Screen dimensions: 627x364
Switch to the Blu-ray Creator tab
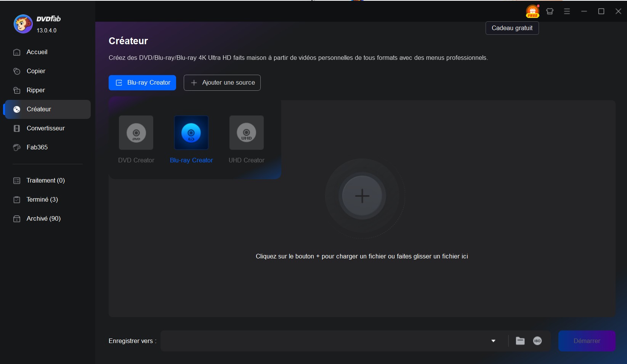point(142,82)
